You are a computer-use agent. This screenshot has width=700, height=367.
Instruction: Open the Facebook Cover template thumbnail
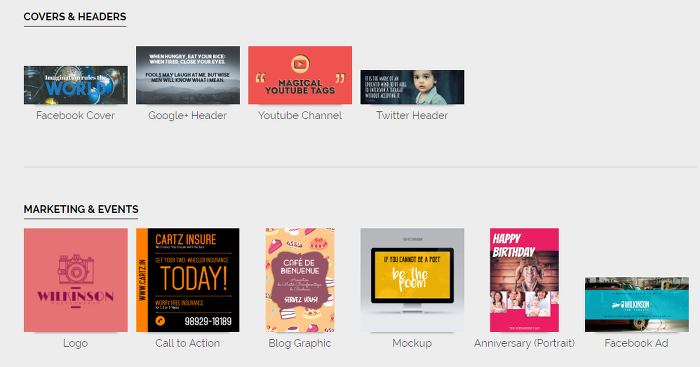[75, 85]
